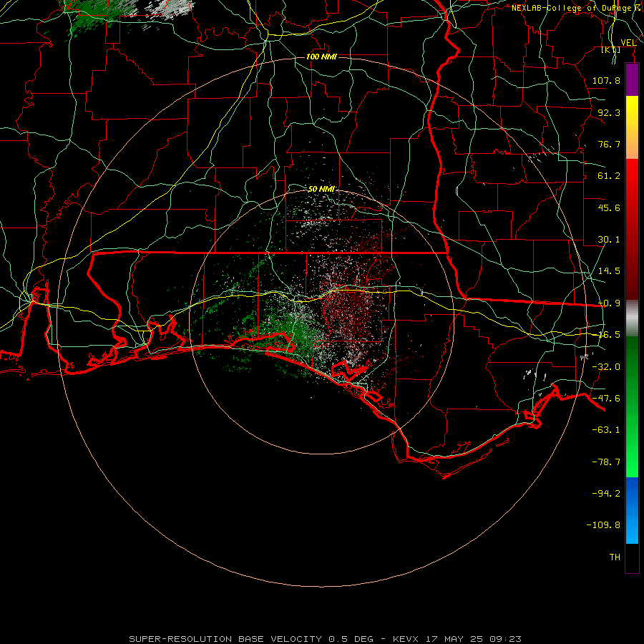Screen dimensions: 644x644
Task: Click the -32.0 legend value
Action: (x=606, y=367)
